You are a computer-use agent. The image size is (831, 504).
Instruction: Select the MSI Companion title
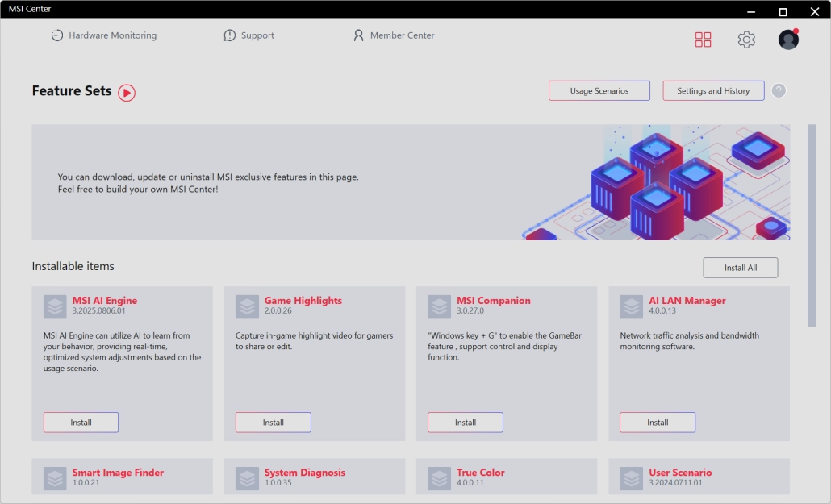[494, 301]
